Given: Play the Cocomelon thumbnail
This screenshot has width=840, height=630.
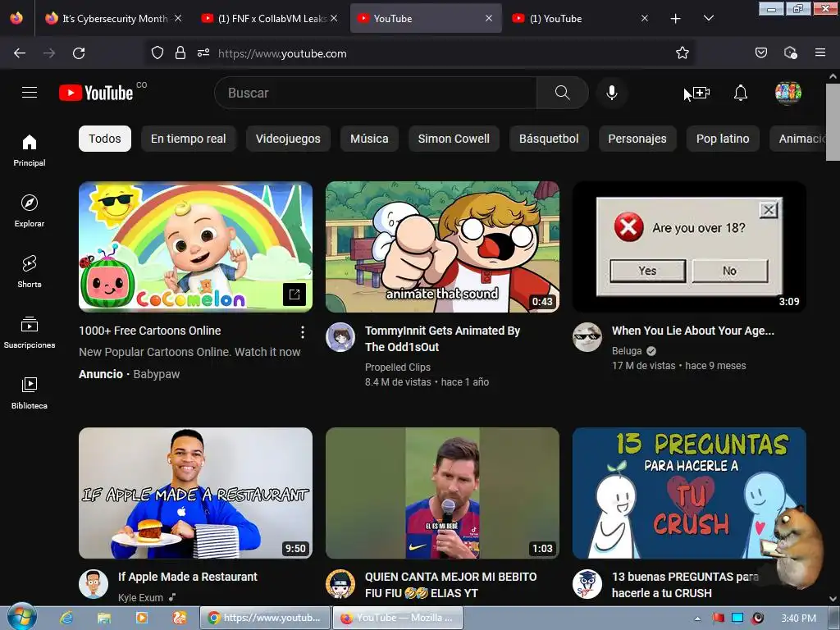Looking at the screenshot, I should 195,247.
